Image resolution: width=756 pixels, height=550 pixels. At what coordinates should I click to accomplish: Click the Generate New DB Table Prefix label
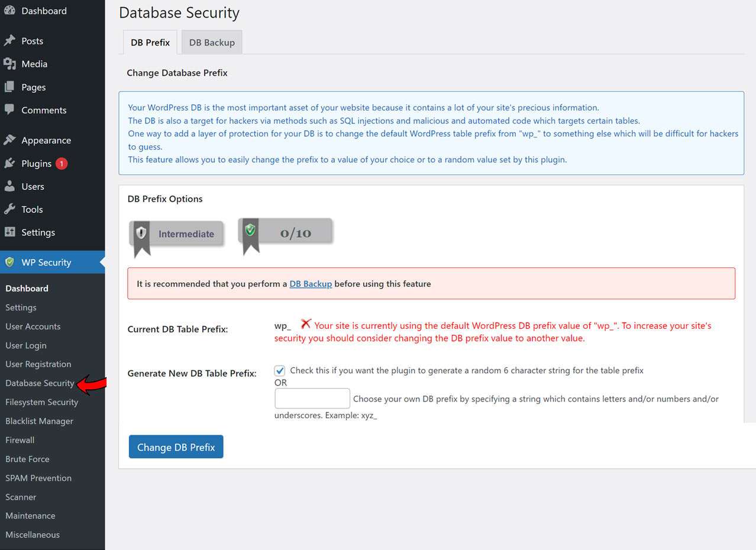[x=192, y=374]
